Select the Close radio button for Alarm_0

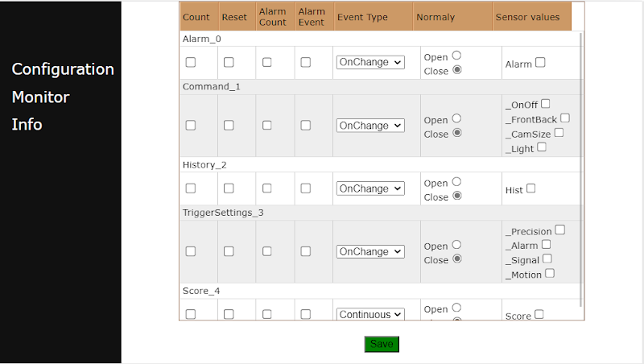point(456,69)
